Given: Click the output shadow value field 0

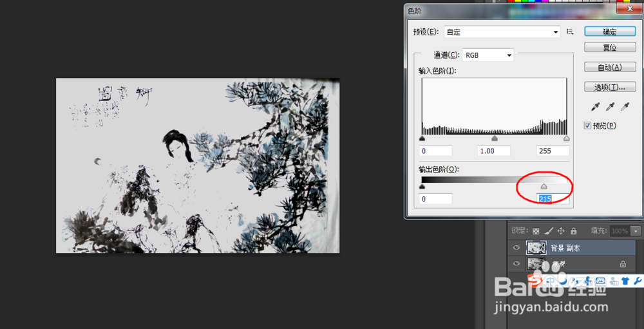Looking at the screenshot, I should coord(435,199).
